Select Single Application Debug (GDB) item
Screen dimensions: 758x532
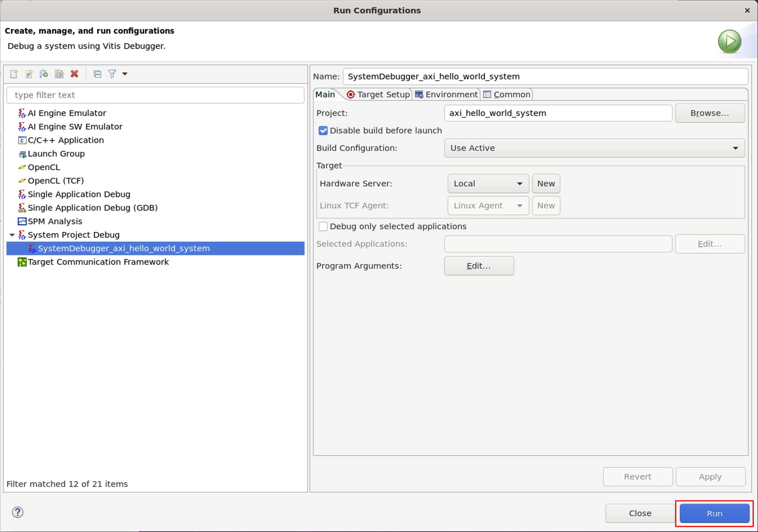point(92,208)
